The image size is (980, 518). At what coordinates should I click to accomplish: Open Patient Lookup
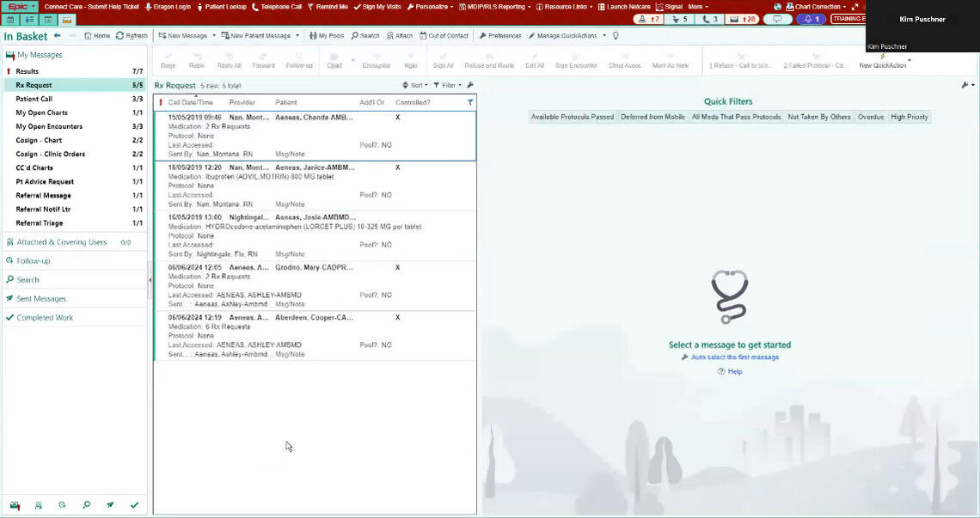(x=222, y=7)
